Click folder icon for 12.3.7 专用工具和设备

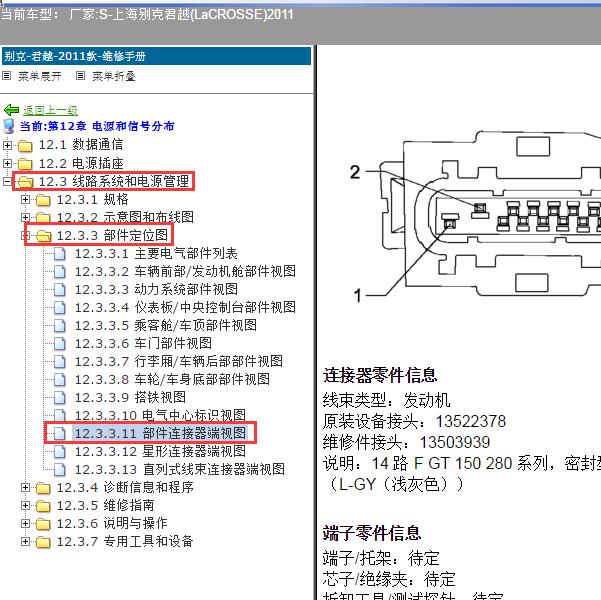(x=43, y=542)
